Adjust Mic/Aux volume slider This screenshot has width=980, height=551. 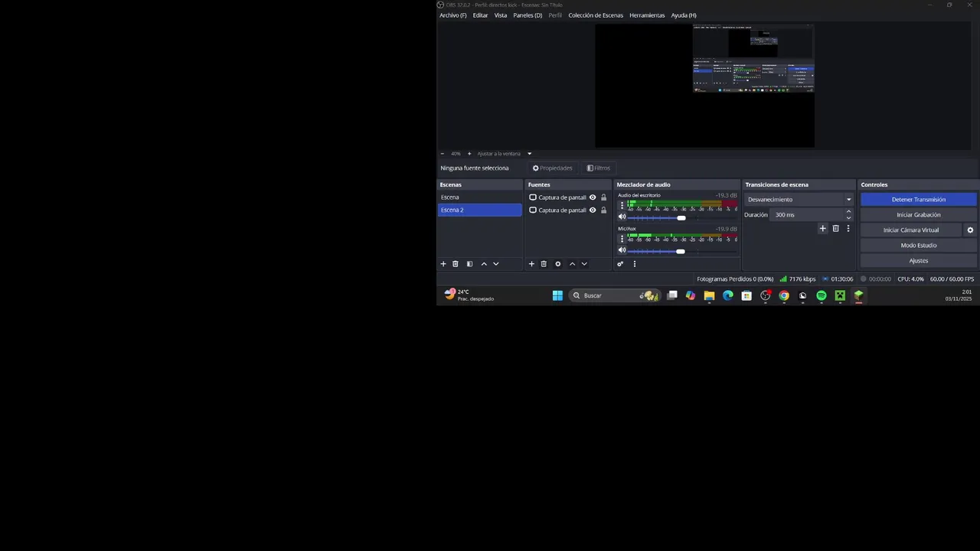point(681,251)
